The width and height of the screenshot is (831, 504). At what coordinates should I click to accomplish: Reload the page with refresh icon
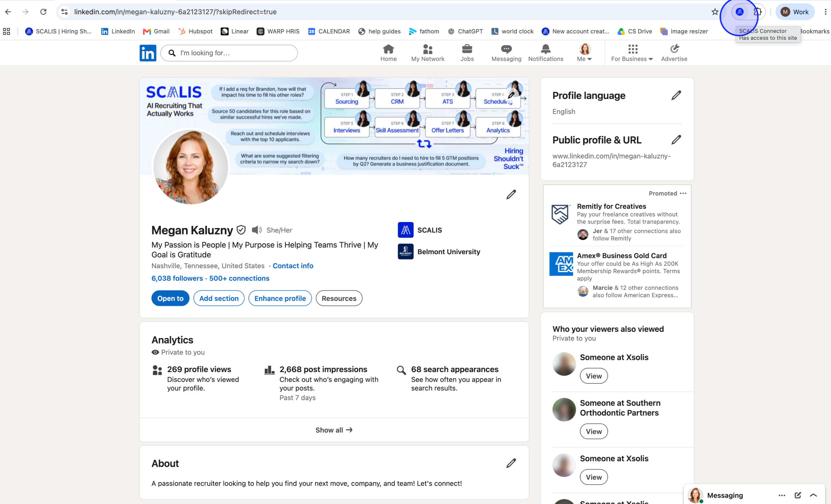click(43, 12)
